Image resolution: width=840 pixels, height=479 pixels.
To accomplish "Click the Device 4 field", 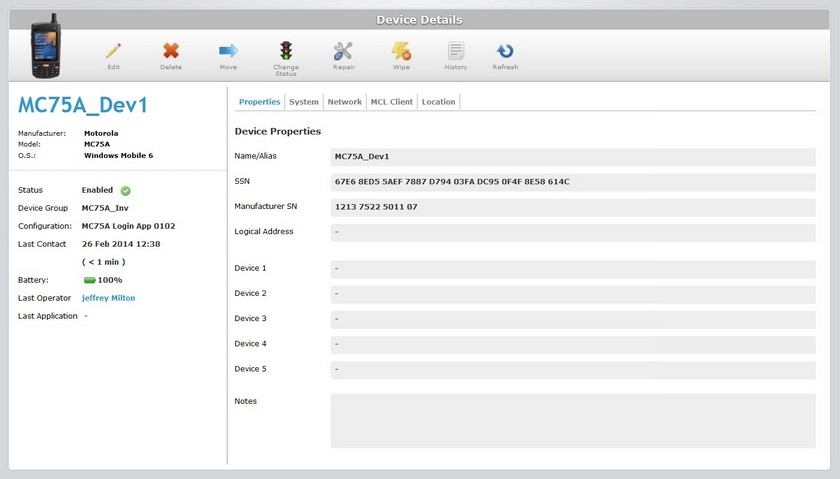I will (x=573, y=345).
